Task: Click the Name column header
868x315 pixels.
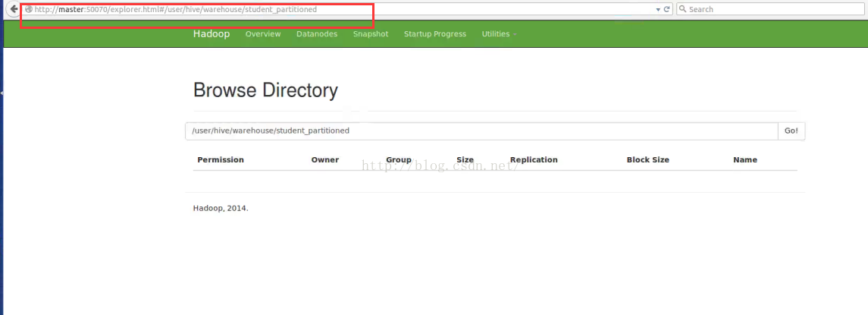Action: point(745,159)
